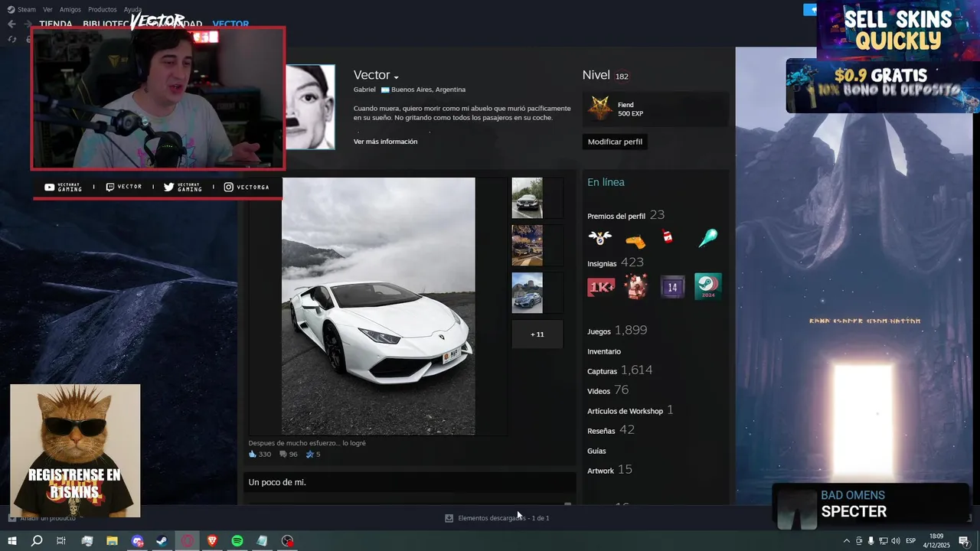The width and height of the screenshot is (980, 551).
Task: Open Reseñas 42 link
Action: click(611, 430)
